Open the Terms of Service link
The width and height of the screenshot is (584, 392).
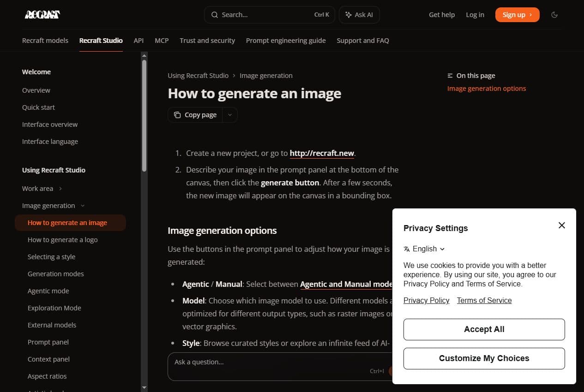pyautogui.click(x=484, y=300)
